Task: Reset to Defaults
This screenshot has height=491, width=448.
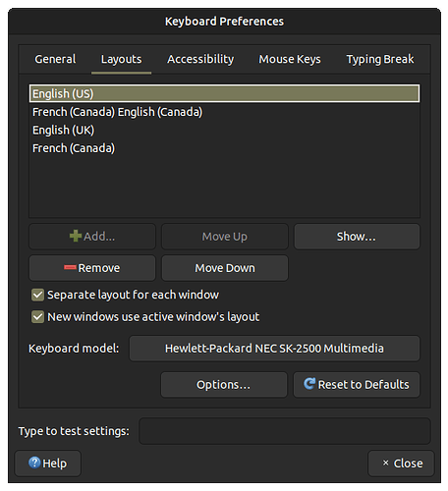Action: click(x=357, y=385)
